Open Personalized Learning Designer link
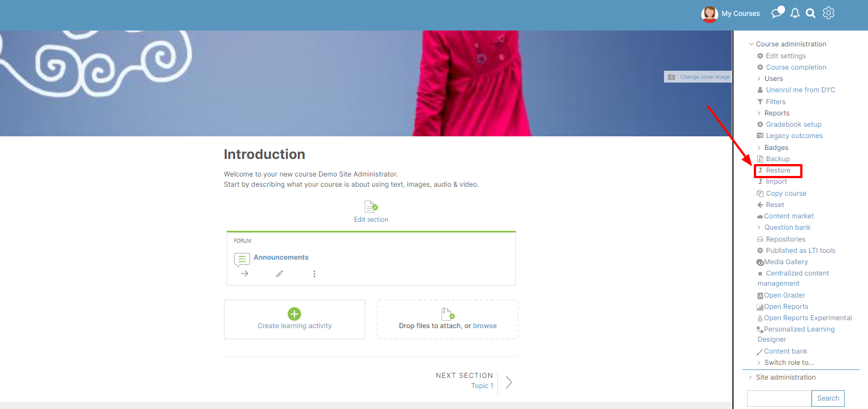868x409 pixels. (x=796, y=334)
